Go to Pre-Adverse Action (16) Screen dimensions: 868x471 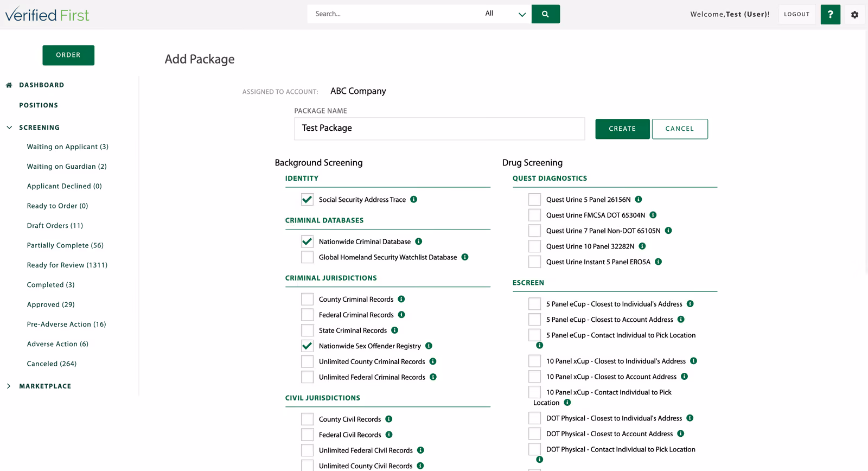pyautogui.click(x=66, y=324)
